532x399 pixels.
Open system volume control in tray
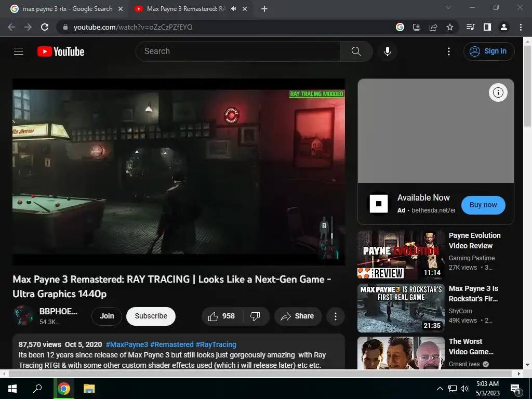tap(465, 389)
